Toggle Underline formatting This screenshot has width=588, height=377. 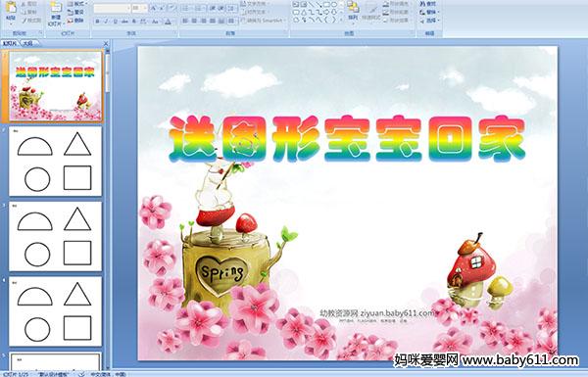115,22
